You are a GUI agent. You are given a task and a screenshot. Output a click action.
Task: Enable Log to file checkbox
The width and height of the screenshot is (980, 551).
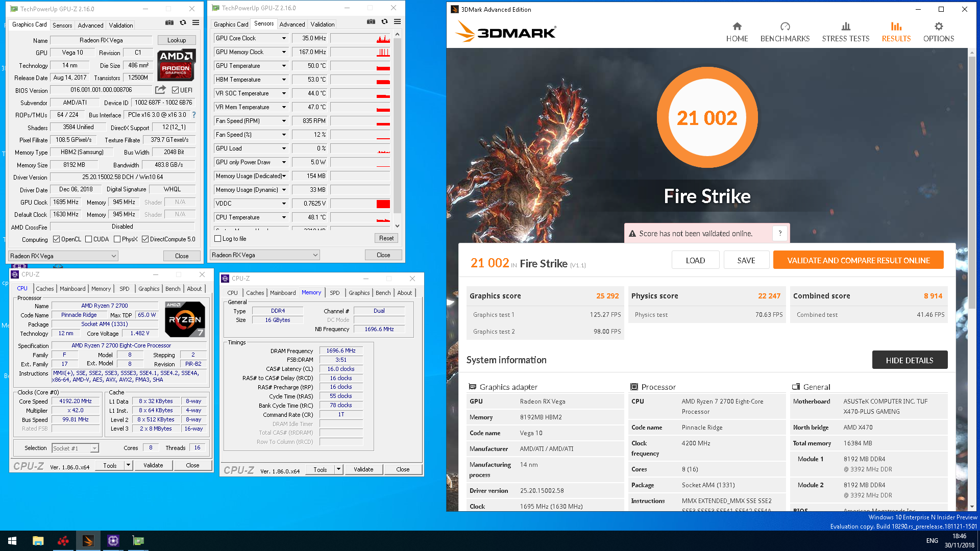[x=218, y=239]
